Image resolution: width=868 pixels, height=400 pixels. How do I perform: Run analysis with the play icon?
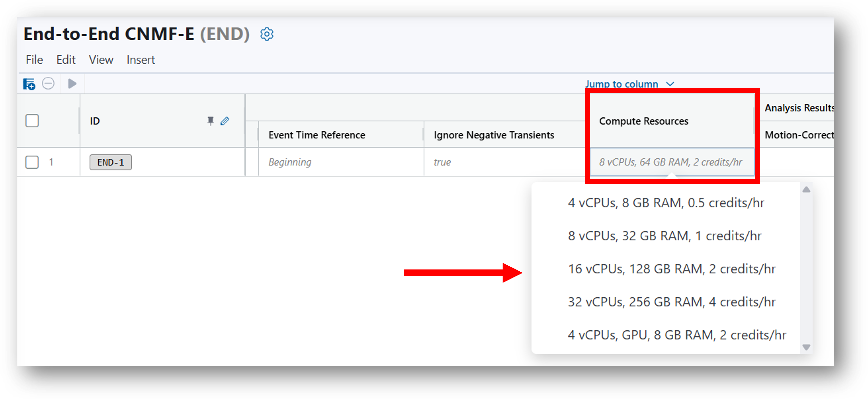coord(72,83)
